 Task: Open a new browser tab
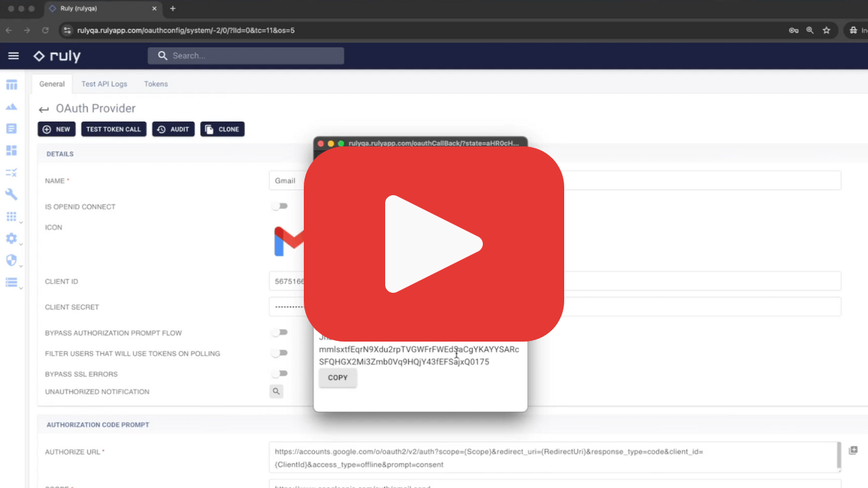(x=173, y=8)
